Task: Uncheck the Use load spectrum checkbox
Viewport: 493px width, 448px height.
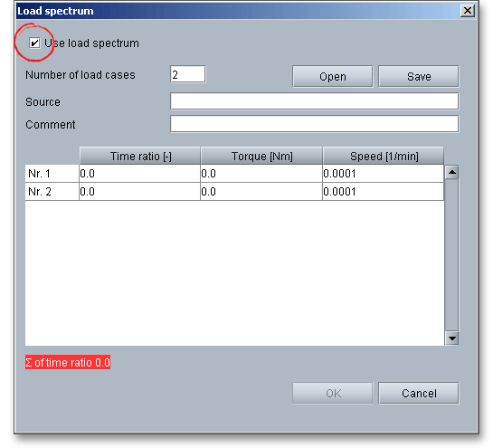Action: (34, 43)
